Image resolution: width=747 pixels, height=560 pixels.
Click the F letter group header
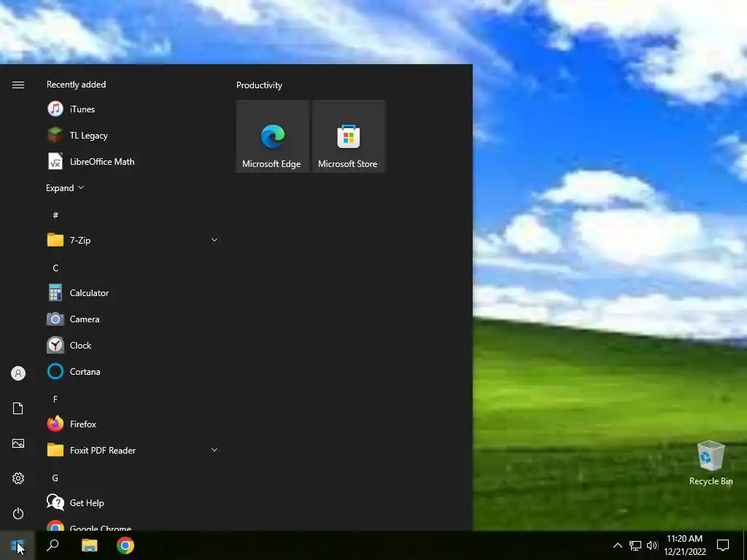pyautogui.click(x=55, y=399)
